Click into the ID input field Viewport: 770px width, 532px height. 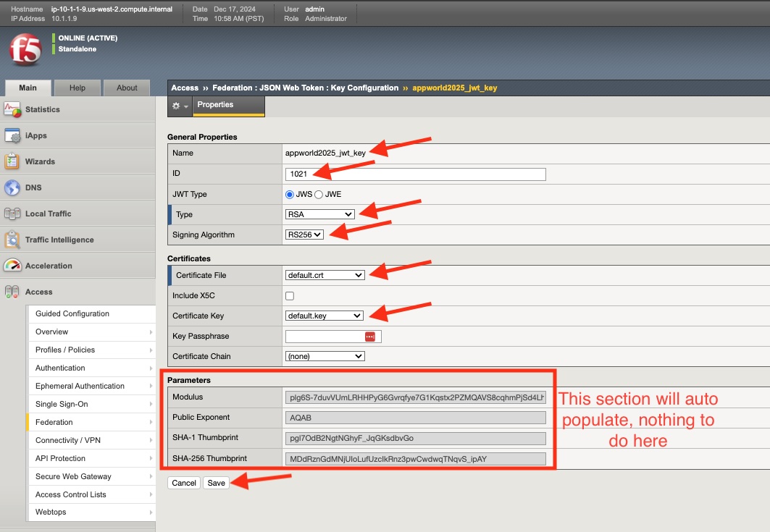(x=416, y=174)
